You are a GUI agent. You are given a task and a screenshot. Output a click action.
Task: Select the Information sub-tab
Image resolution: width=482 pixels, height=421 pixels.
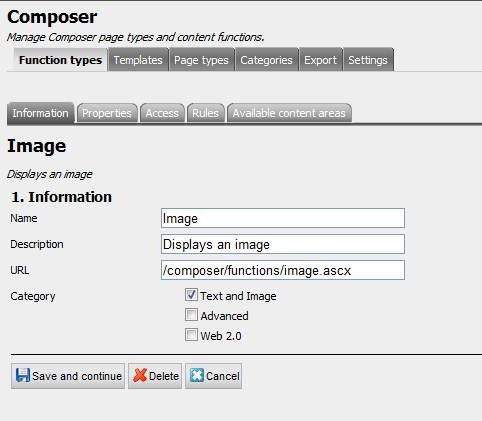coord(40,113)
